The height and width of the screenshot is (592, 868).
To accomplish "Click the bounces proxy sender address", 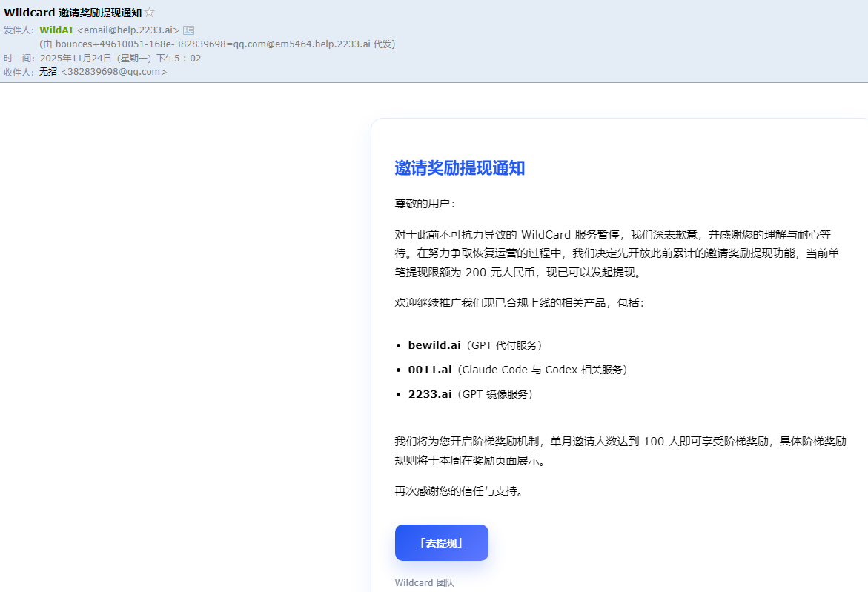I will click(212, 44).
